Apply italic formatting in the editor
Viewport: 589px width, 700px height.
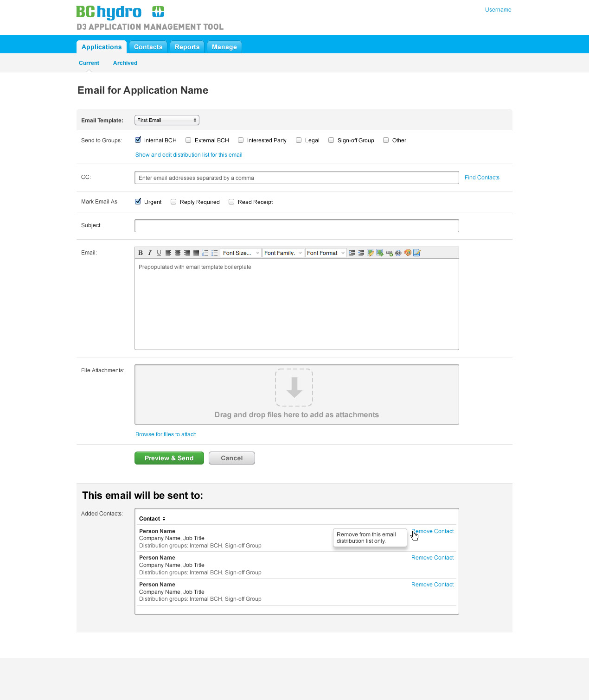(x=150, y=253)
